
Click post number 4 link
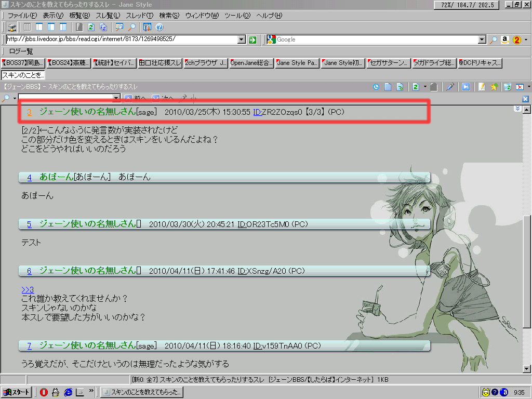coord(30,178)
